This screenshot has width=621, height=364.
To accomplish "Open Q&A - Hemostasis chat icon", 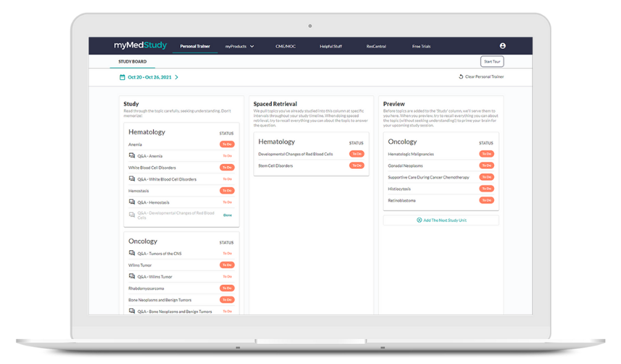I will pos(132,202).
